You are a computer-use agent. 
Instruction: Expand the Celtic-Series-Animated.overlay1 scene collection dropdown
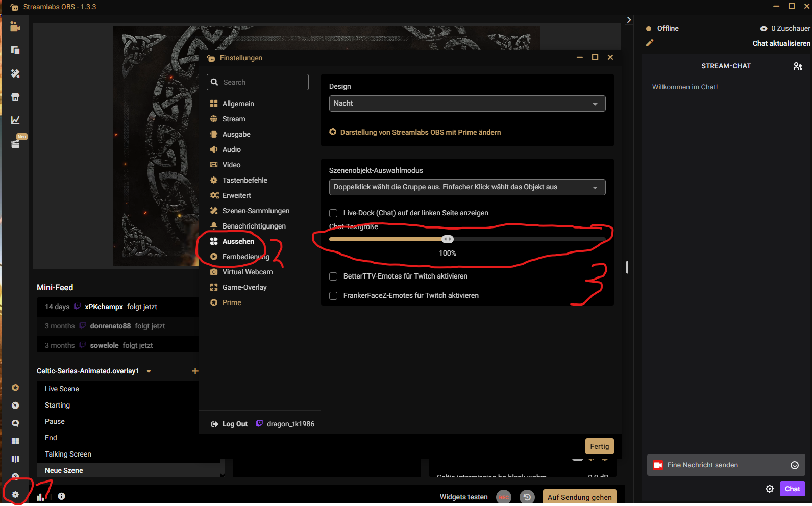coord(149,371)
